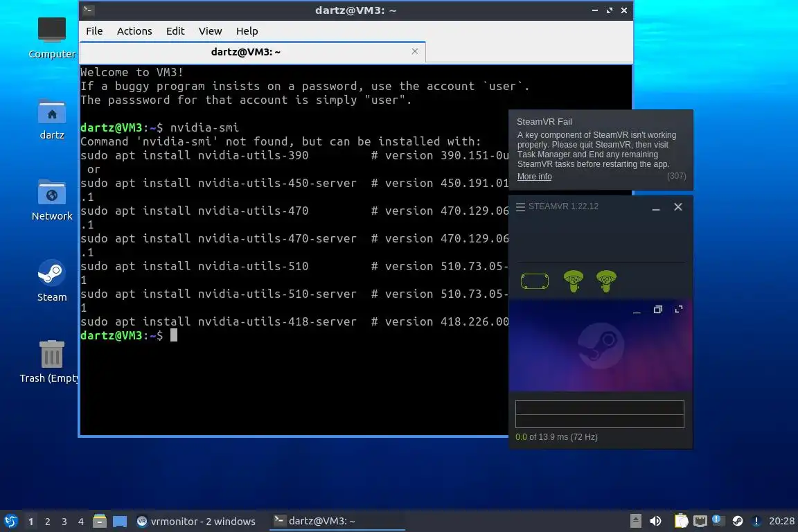
Task: Click the SteamVR VR view preview image
Action: [601, 346]
